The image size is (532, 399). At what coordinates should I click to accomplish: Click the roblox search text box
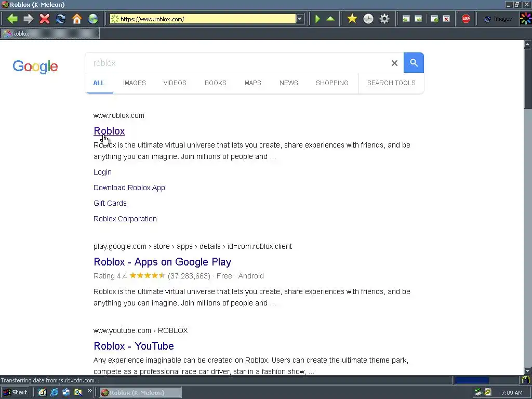[x=237, y=63]
